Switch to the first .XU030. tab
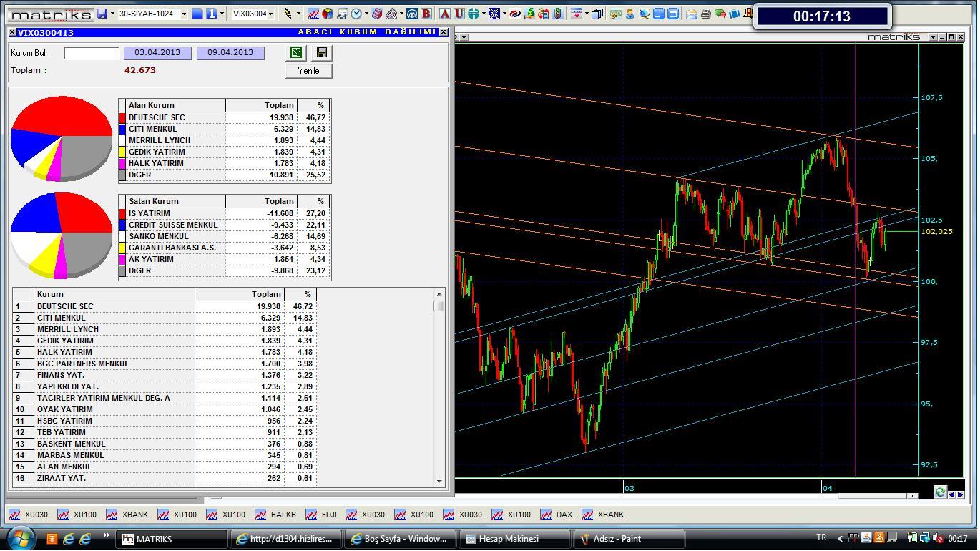 point(29,515)
